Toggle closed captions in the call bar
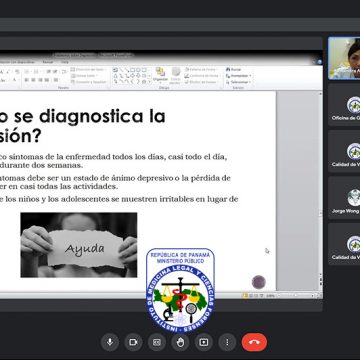This screenshot has width=360, height=360. 157,342
